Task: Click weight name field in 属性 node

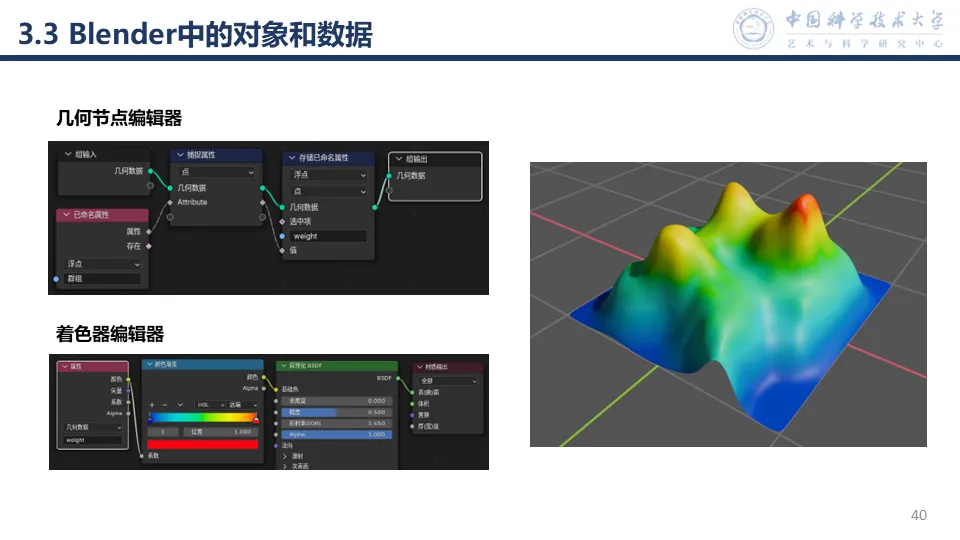Action: [x=93, y=440]
